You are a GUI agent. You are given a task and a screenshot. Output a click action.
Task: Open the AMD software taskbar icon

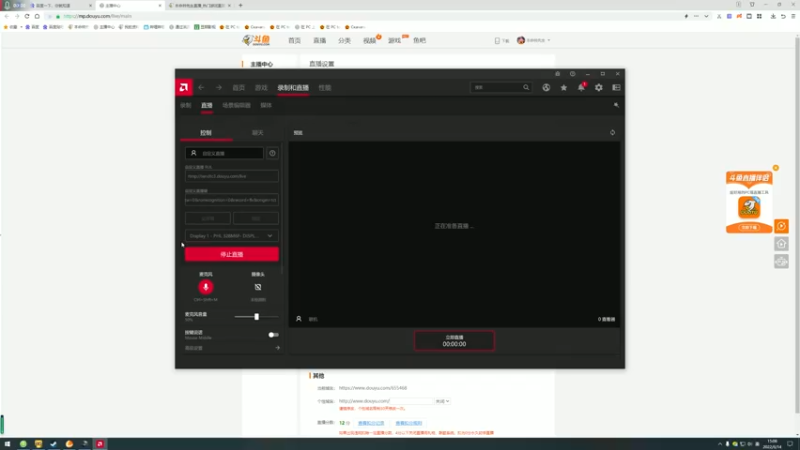(x=100, y=444)
